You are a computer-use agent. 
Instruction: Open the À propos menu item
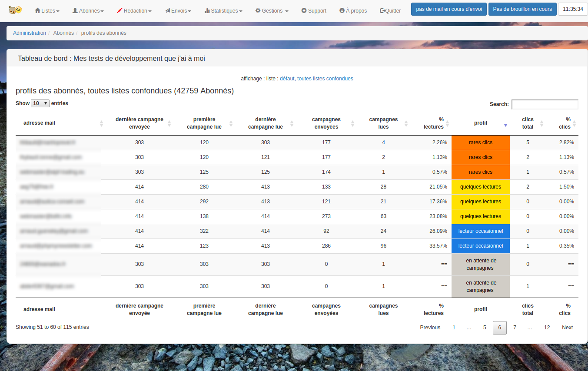tap(353, 10)
